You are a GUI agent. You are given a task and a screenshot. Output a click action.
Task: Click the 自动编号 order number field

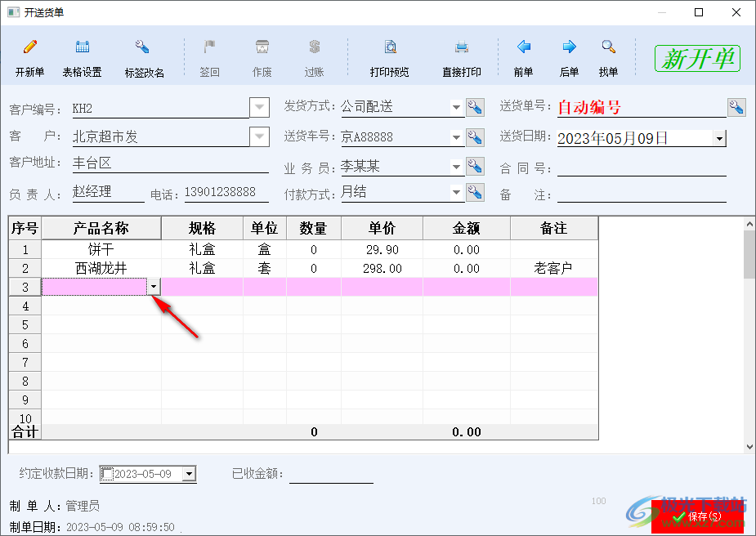click(642, 108)
